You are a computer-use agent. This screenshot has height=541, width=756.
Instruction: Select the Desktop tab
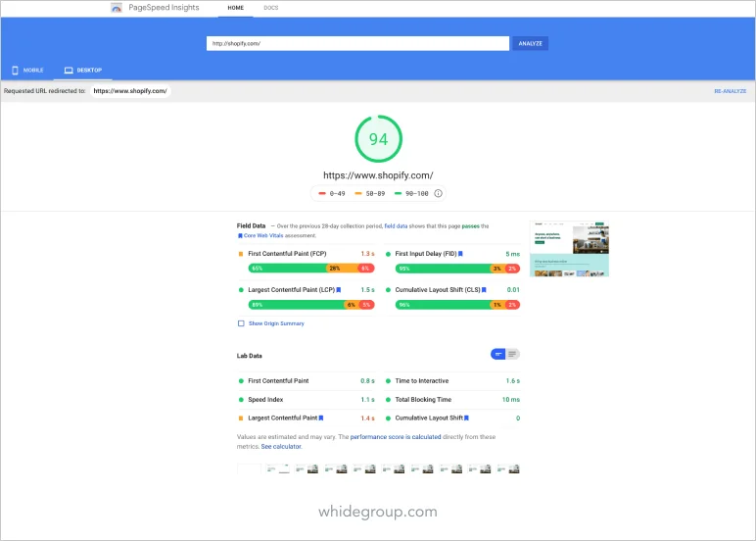[83, 71]
